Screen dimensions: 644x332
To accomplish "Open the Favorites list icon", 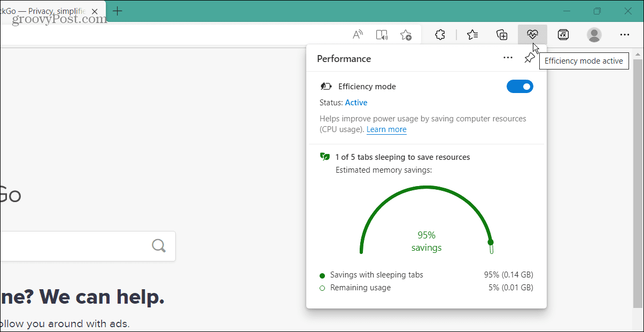I will (x=472, y=34).
